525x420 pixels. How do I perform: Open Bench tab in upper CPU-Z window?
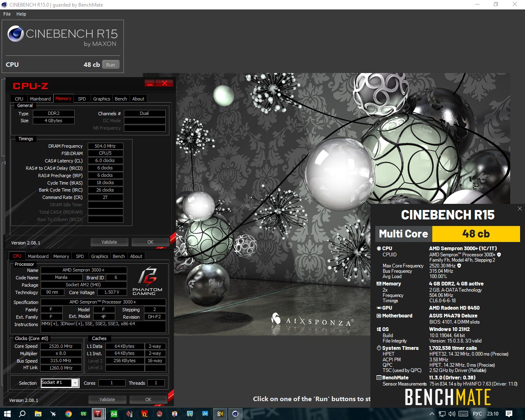pyautogui.click(x=121, y=99)
